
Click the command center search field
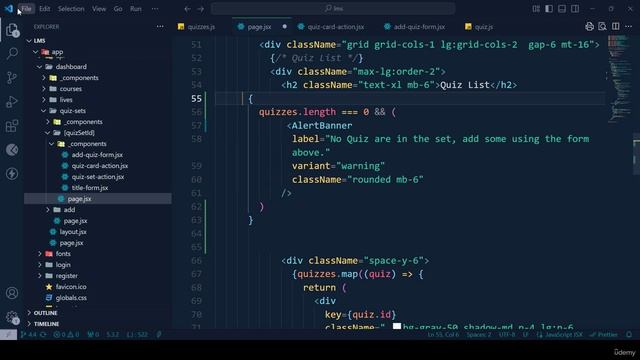(x=333, y=9)
